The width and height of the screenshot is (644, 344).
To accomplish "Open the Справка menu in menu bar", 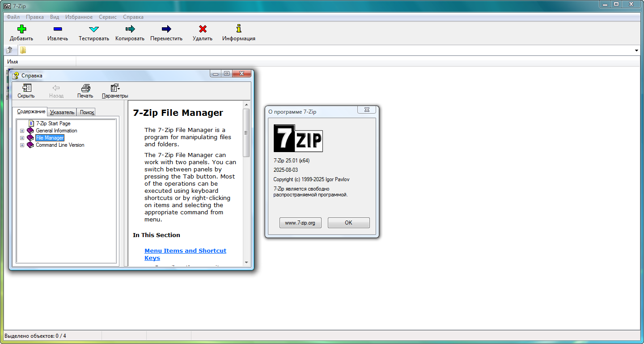I will (x=133, y=17).
